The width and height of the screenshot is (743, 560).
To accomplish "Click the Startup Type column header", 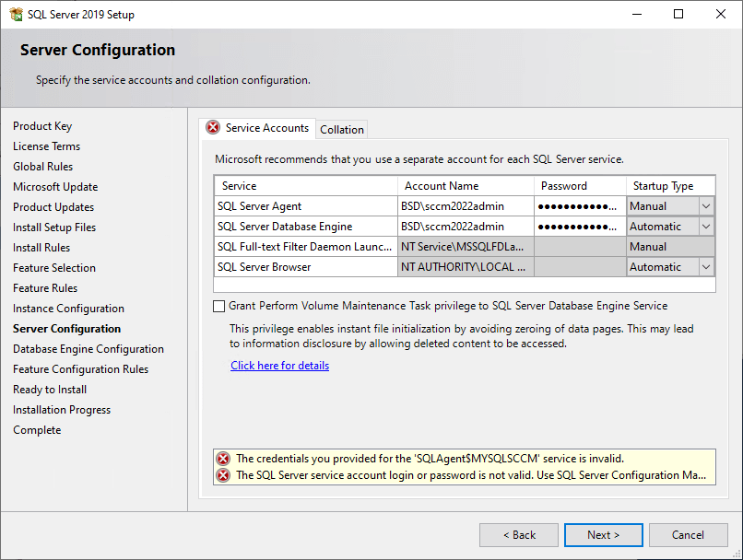I will point(670,186).
